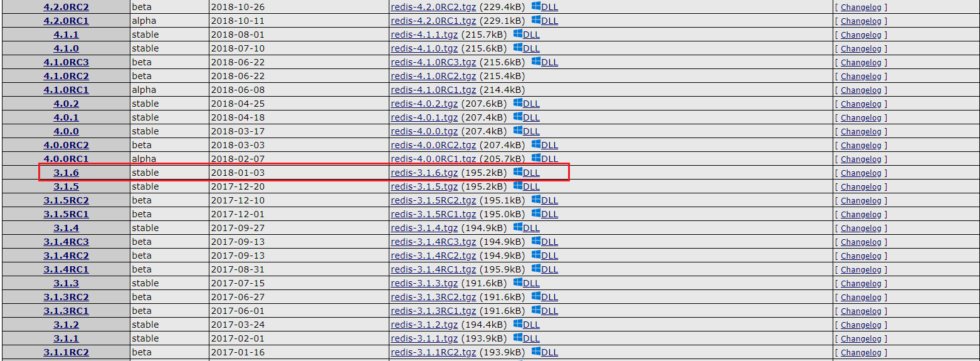This screenshot has width=980, height=361.
Task: Open the Changelog for version 3.1.3RC2
Action: pos(861,298)
